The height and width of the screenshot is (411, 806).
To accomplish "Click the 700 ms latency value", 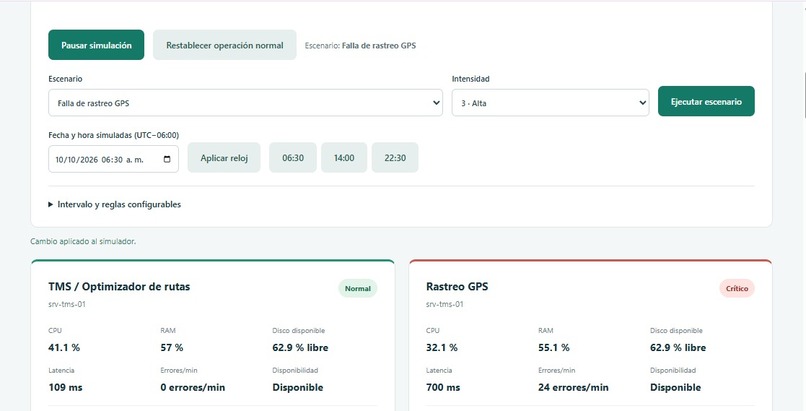I will pyautogui.click(x=443, y=387).
